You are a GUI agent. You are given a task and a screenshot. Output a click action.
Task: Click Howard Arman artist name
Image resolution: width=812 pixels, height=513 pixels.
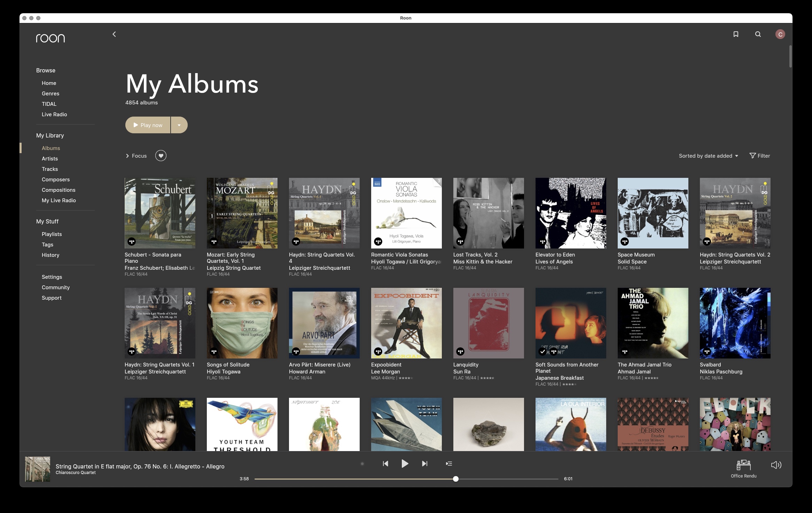click(307, 372)
